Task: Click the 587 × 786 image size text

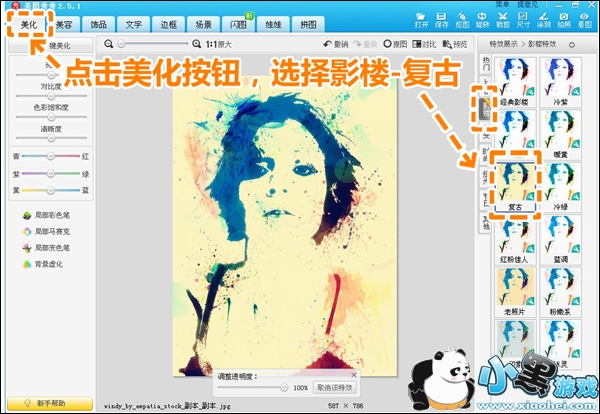Action: 346,406
